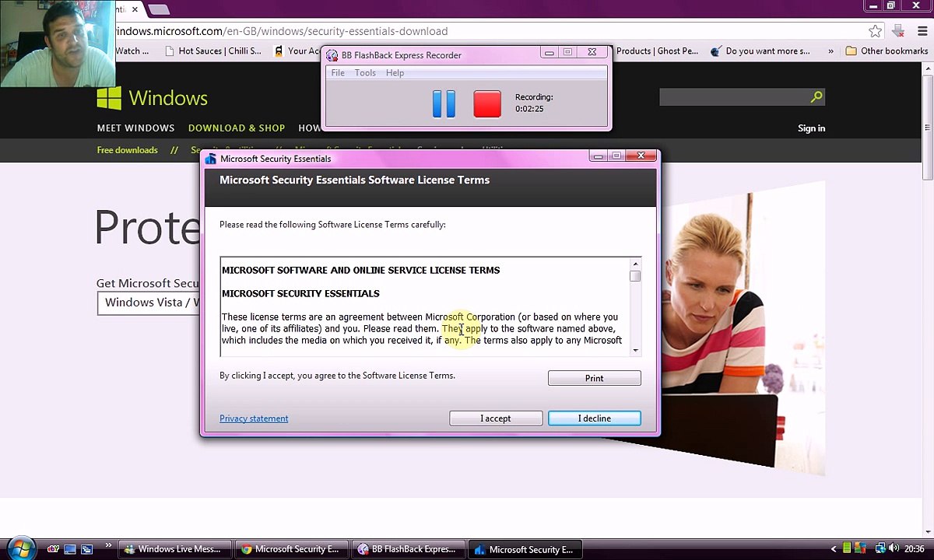Open the Chrome menu hamburger icon

922,31
